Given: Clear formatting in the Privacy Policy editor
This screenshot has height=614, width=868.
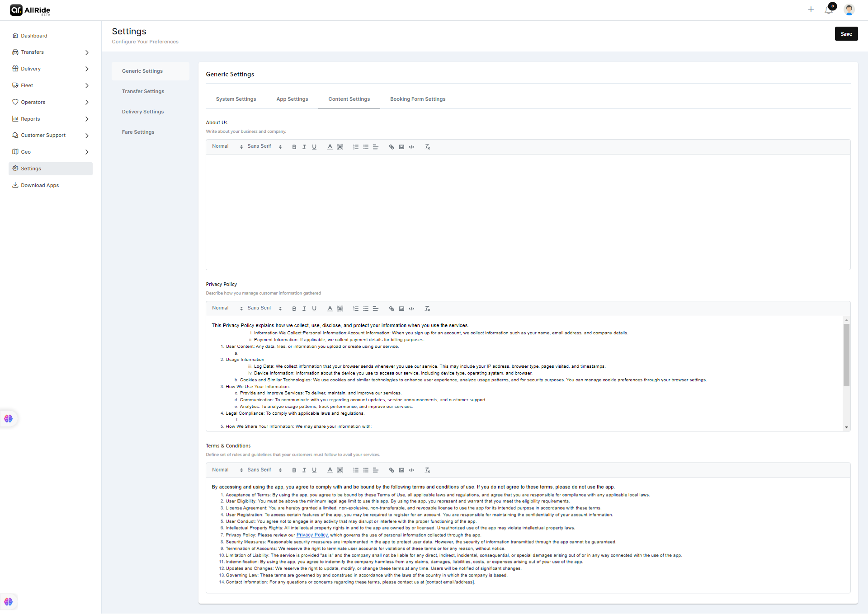Looking at the screenshot, I should [427, 309].
